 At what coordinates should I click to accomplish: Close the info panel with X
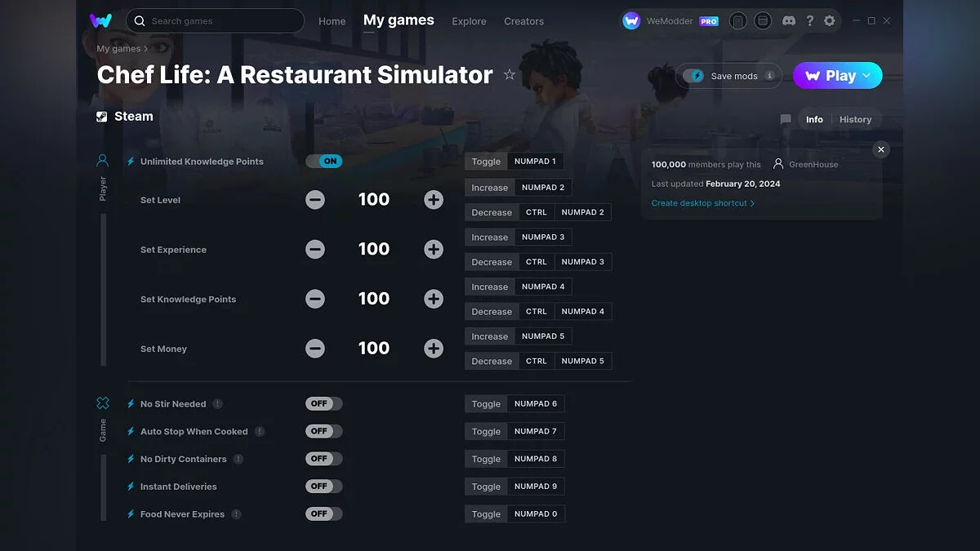(x=880, y=149)
